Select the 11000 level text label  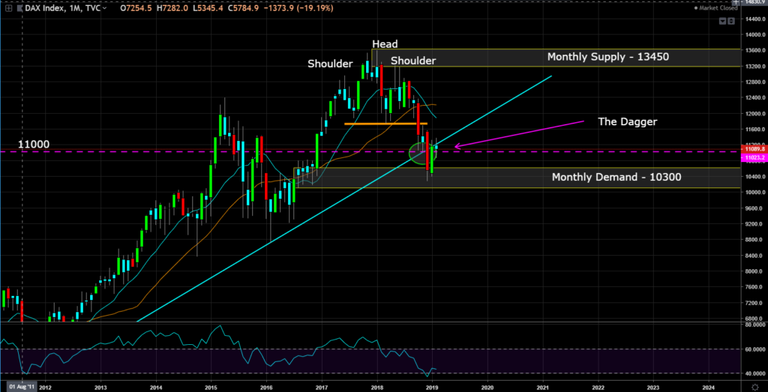pyautogui.click(x=34, y=144)
